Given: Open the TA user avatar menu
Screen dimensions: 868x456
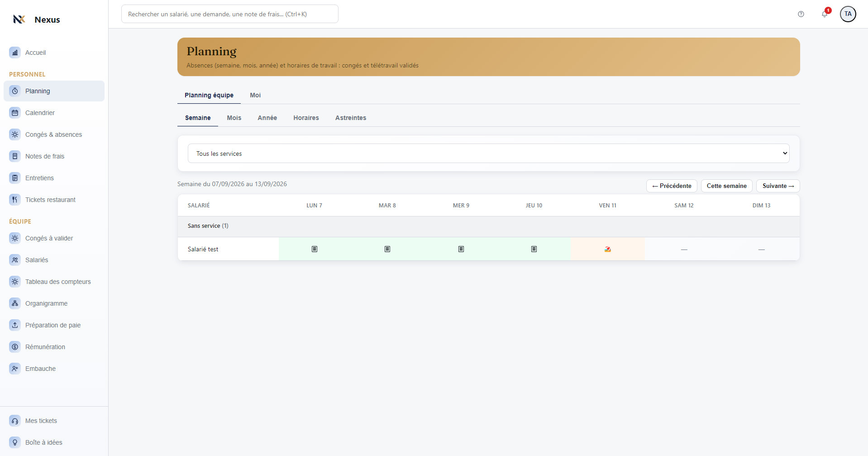Looking at the screenshot, I should coord(848,14).
